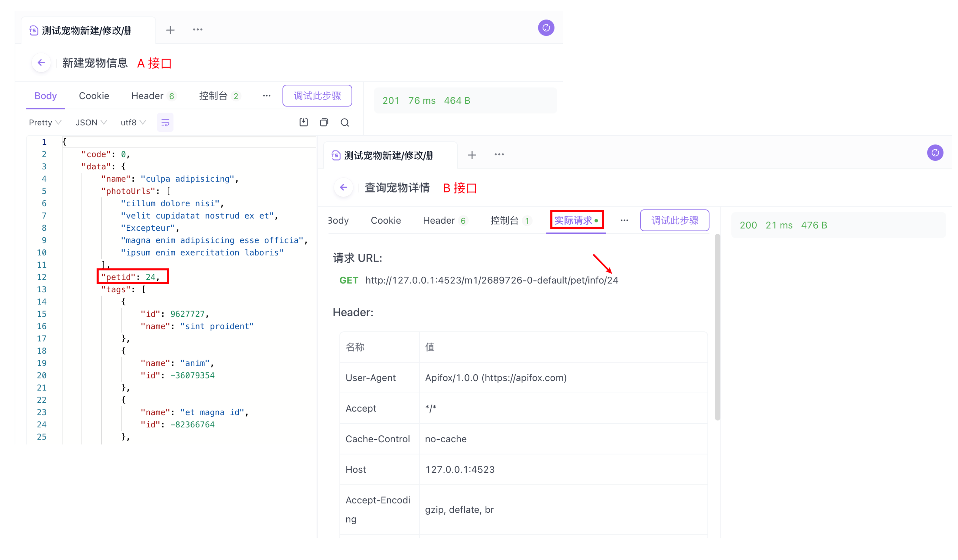Screen dimensions: 958x560
Task: Click 调试此步骤 button in upper panel
Action: coord(317,96)
